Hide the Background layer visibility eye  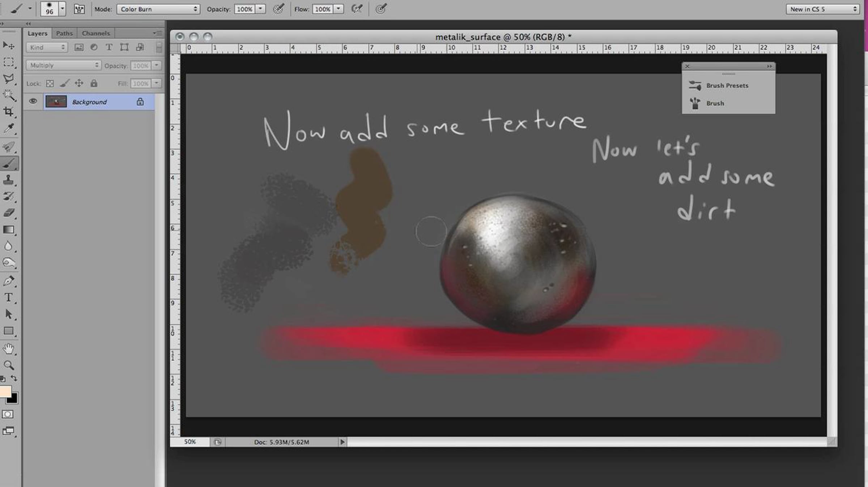click(x=33, y=101)
